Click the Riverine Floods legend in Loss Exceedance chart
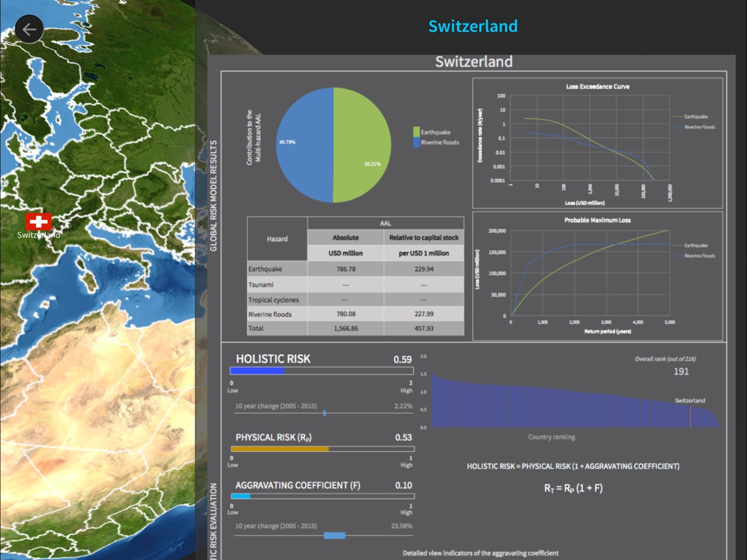This screenshot has width=747, height=560. click(694, 127)
